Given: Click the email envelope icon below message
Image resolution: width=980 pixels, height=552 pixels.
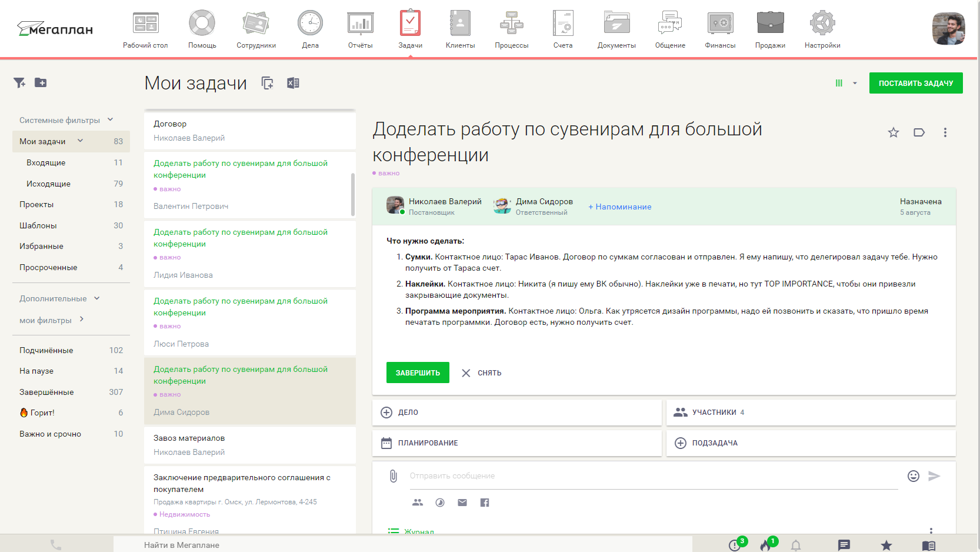Looking at the screenshot, I should [462, 503].
